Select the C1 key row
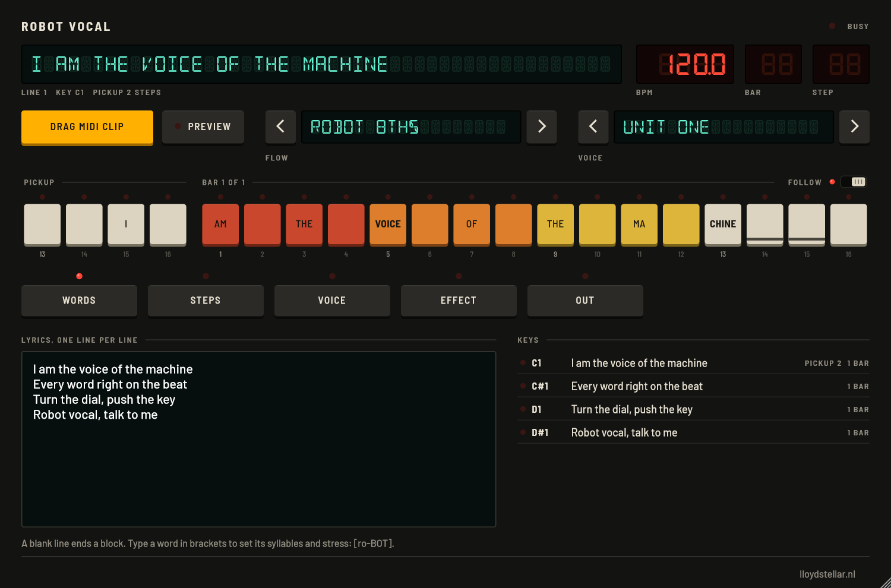Screen dimensions: 891x588 tap(694, 363)
